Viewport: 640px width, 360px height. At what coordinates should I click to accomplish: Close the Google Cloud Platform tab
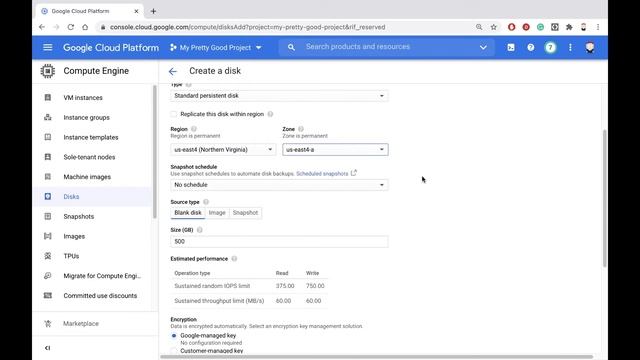pyautogui.click(x=136, y=11)
